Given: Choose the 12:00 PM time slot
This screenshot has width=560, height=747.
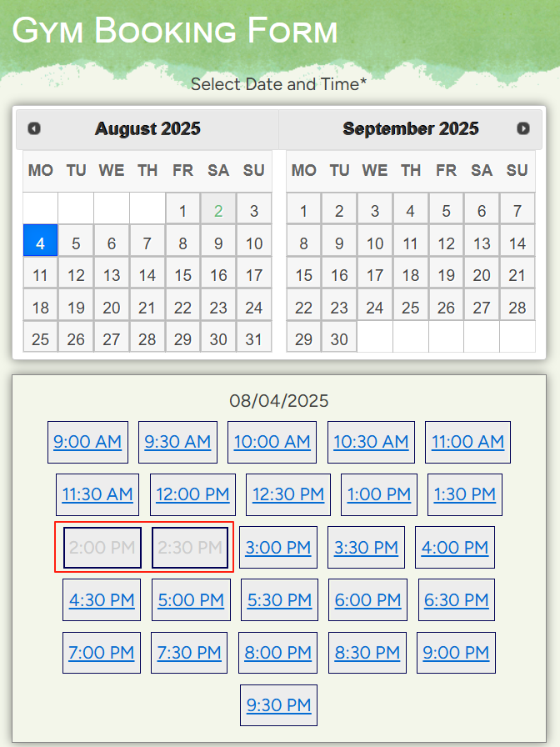Looking at the screenshot, I should click(x=192, y=494).
